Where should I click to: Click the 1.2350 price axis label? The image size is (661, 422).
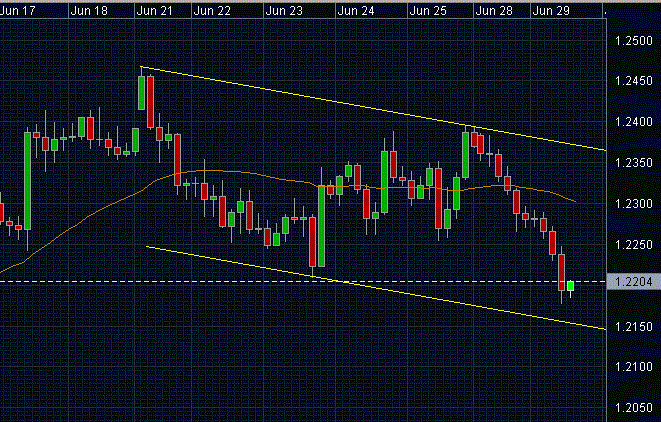tap(634, 163)
